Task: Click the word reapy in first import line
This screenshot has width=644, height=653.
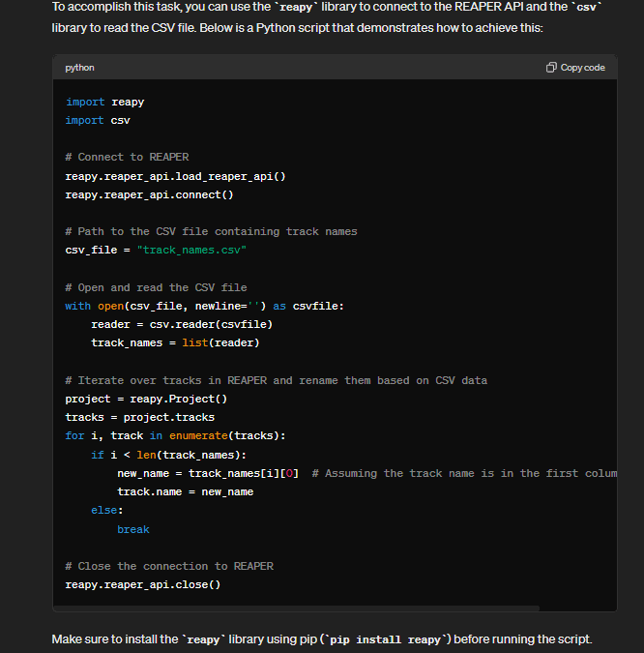Action: click(x=128, y=102)
